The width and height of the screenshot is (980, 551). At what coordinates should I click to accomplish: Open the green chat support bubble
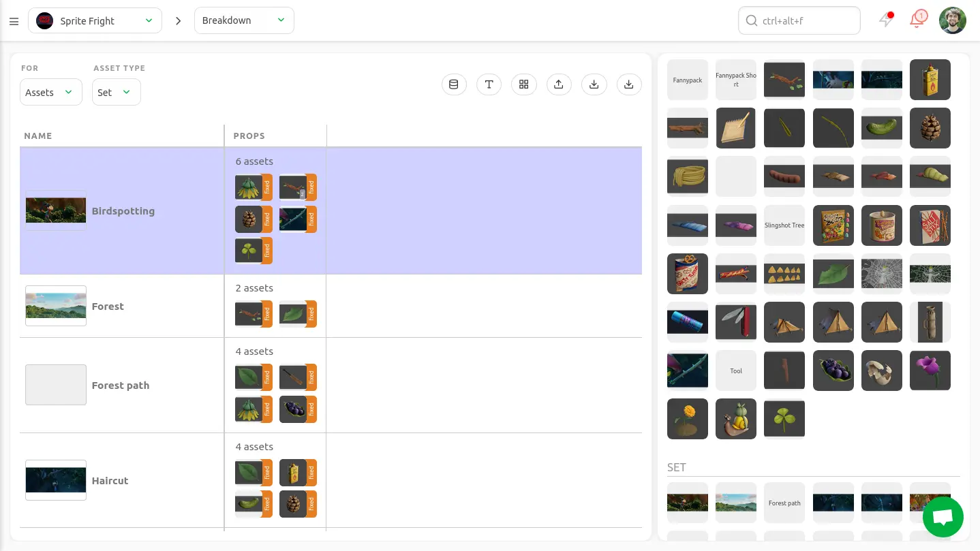pos(943,517)
